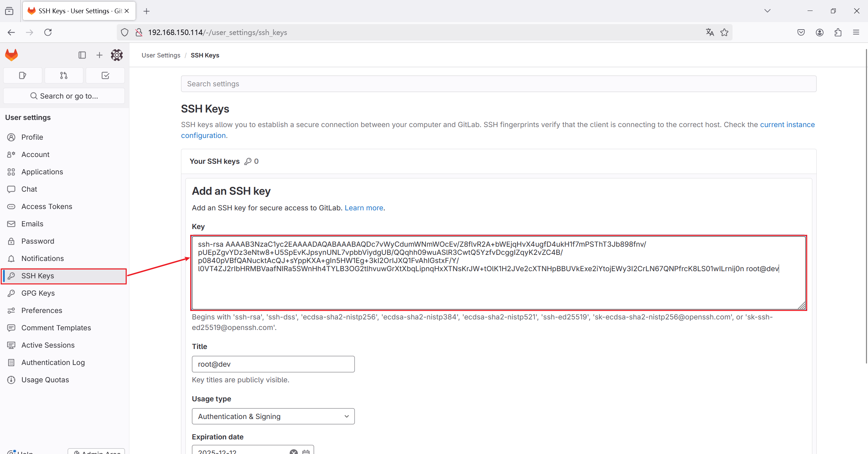Open Profile settings

point(64,137)
